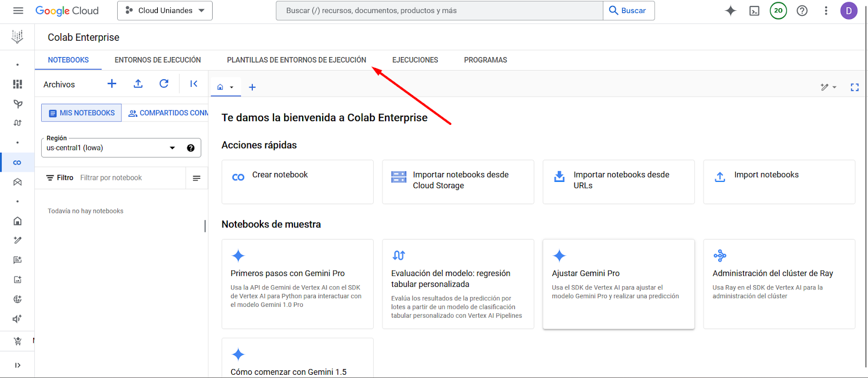The height and width of the screenshot is (378, 868).
Task: Open the main navigation hamburger menu
Action: tap(18, 10)
